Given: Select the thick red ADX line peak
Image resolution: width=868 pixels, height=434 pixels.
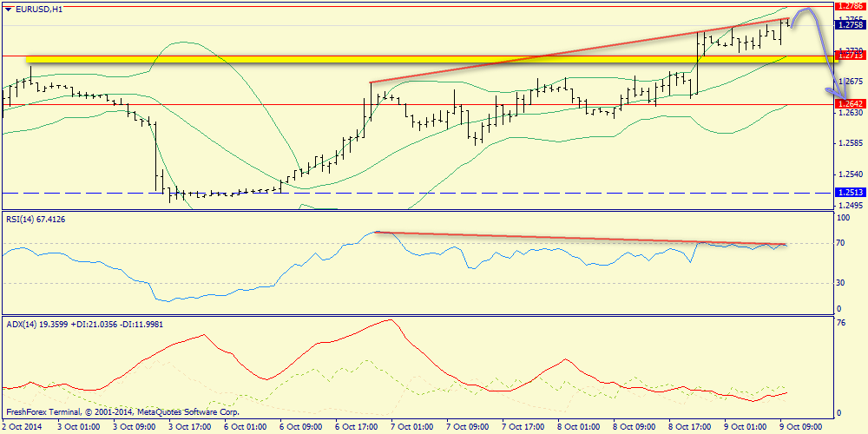Looking at the screenshot, I should tap(391, 320).
